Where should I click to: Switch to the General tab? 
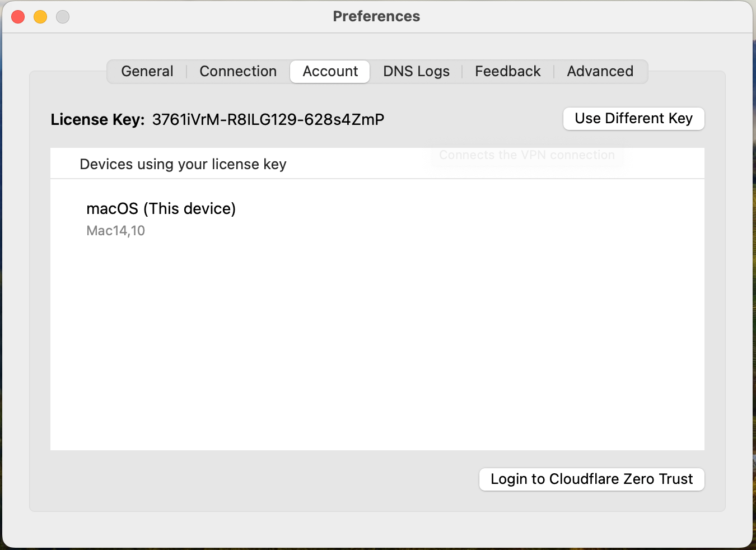147,71
